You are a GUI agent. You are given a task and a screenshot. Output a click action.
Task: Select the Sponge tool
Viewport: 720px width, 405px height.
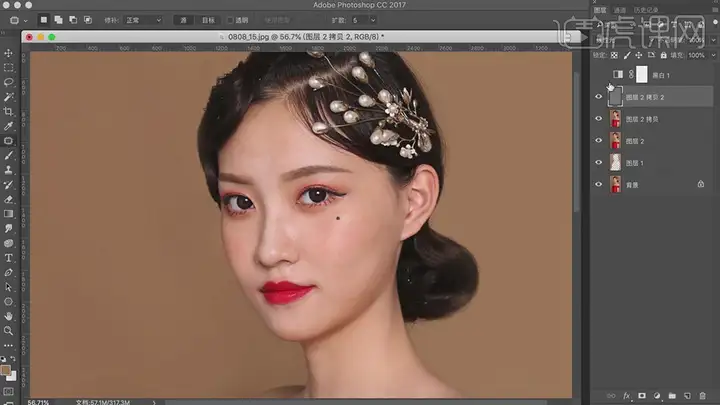(x=8, y=243)
